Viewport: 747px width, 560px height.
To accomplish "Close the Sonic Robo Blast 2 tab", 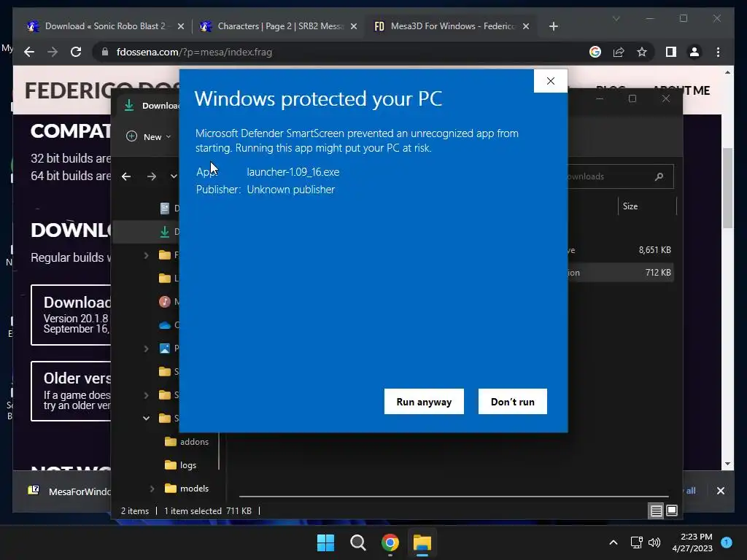I will tap(181, 26).
